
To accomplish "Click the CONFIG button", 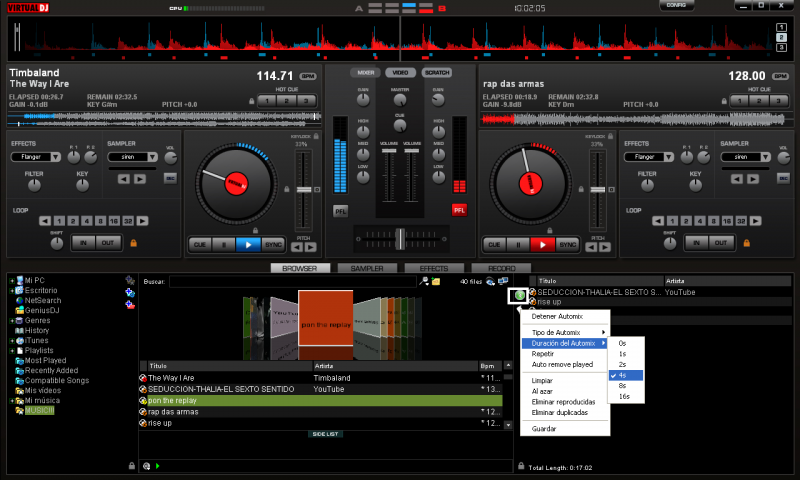I will (x=677, y=6).
